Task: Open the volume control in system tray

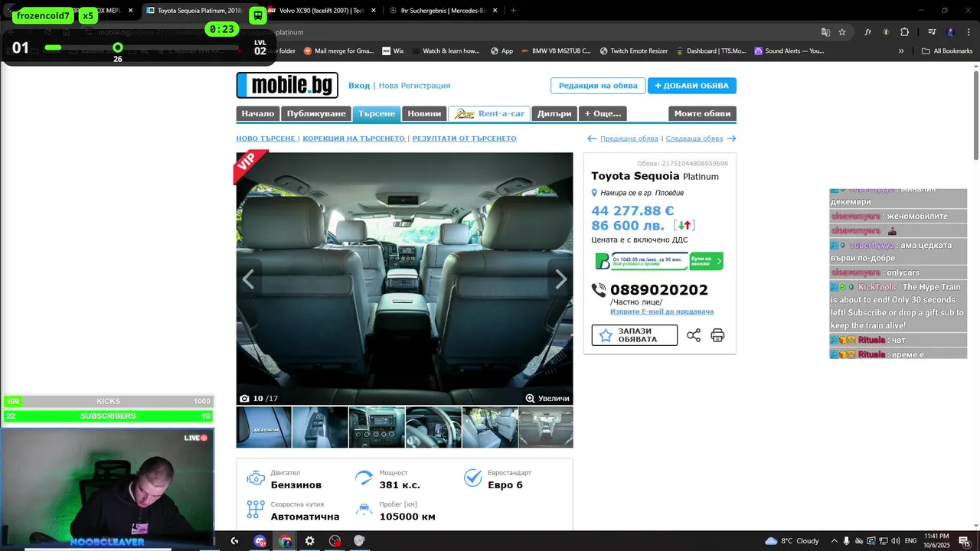Action: tap(895, 540)
